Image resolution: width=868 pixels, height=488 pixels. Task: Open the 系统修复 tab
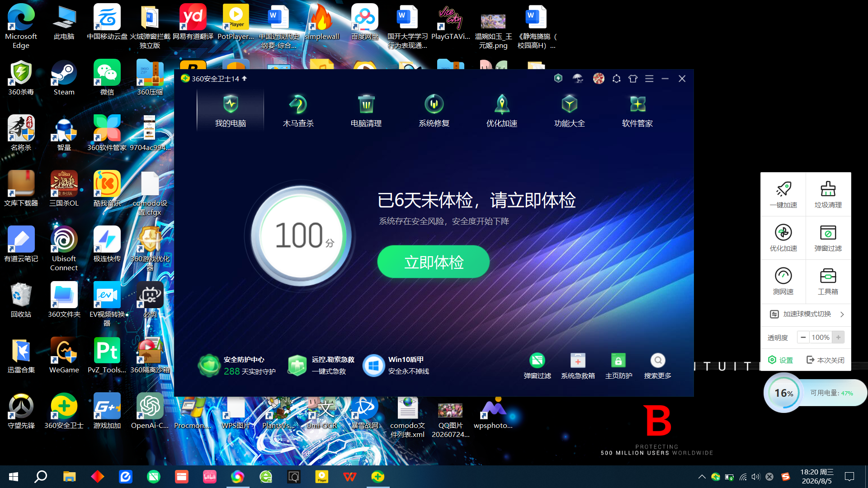(434, 111)
